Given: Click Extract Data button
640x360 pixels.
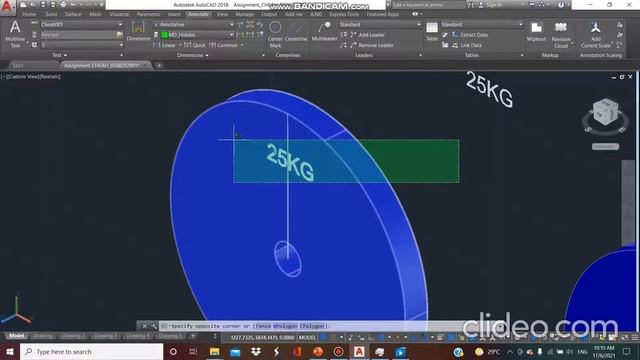Looking at the screenshot, I should tap(470, 35).
